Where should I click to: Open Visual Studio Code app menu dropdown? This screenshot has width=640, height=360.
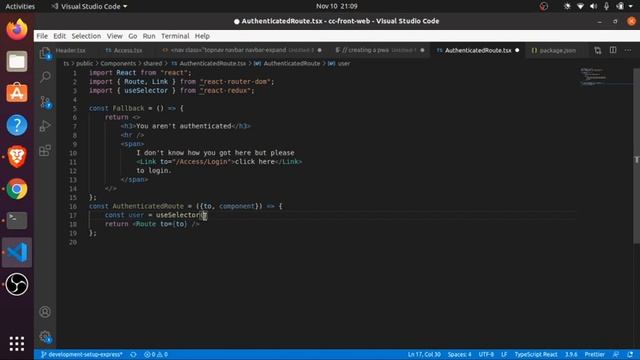coord(89,6)
